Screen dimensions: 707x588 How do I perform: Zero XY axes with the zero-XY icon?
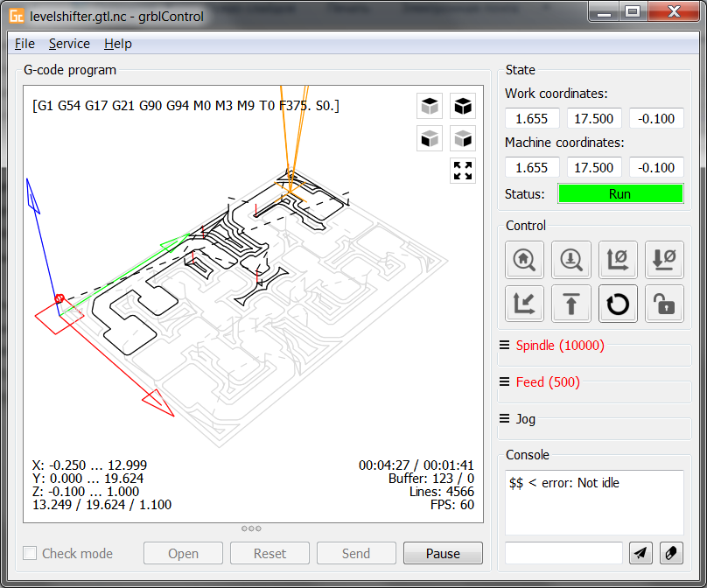pos(618,260)
